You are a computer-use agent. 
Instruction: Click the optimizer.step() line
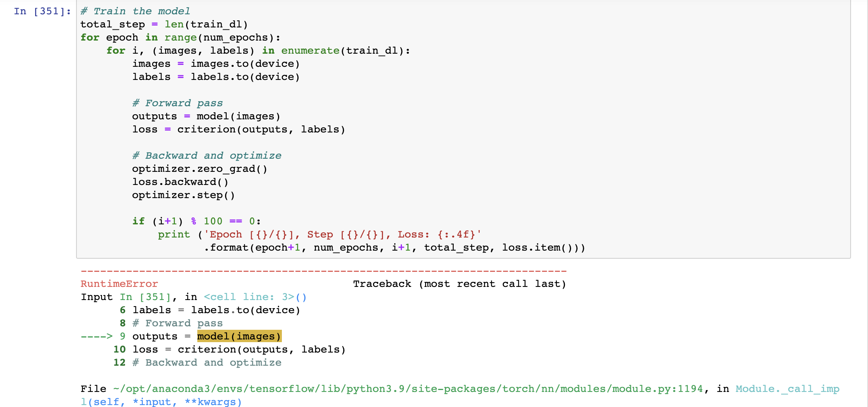(x=183, y=195)
